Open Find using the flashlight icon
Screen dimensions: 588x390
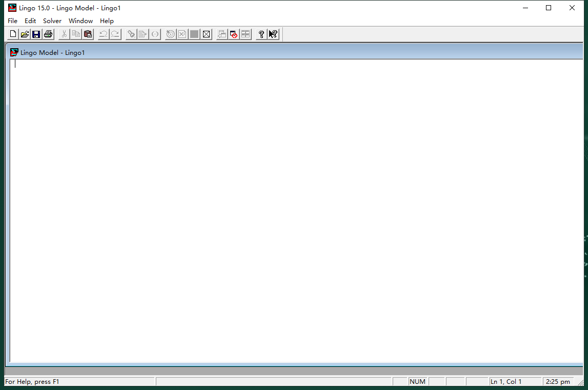coord(131,34)
